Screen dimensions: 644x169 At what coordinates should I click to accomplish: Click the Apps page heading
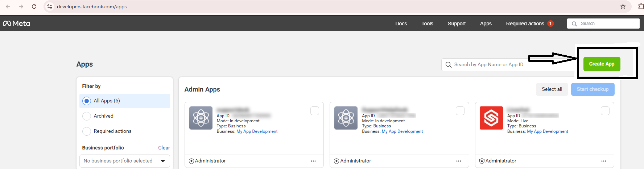pyautogui.click(x=84, y=64)
